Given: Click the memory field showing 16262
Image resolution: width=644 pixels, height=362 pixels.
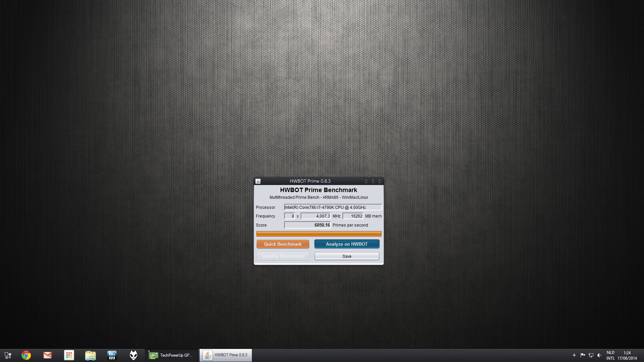Looking at the screenshot, I should pyautogui.click(x=353, y=216).
